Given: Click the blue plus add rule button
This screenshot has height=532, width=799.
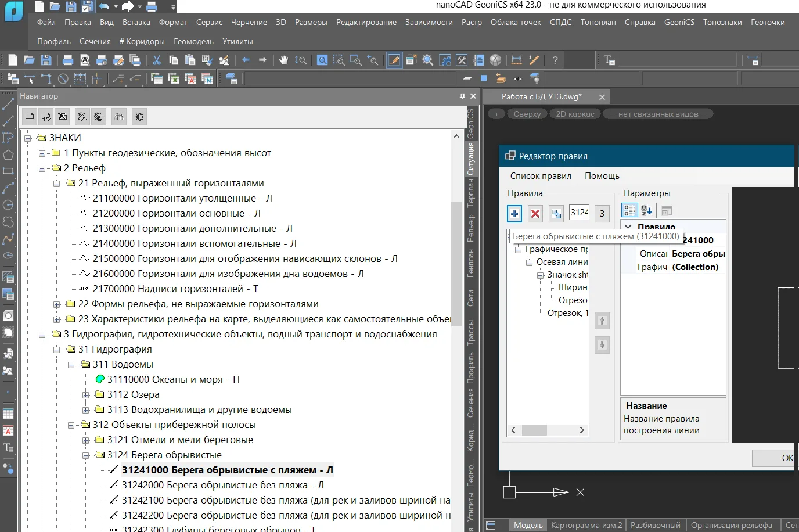Looking at the screenshot, I should pyautogui.click(x=514, y=214).
